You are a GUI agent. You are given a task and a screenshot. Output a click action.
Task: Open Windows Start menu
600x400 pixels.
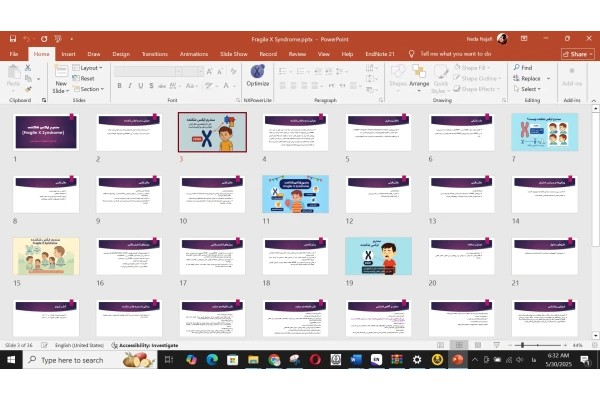point(11,360)
